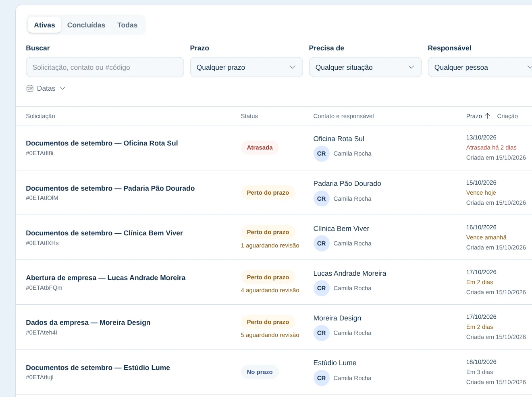This screenshot has height=397, width=532.
Task: Open Documentos de setembro — Padaria Pão Dourado
Action: tap(110, 188)
